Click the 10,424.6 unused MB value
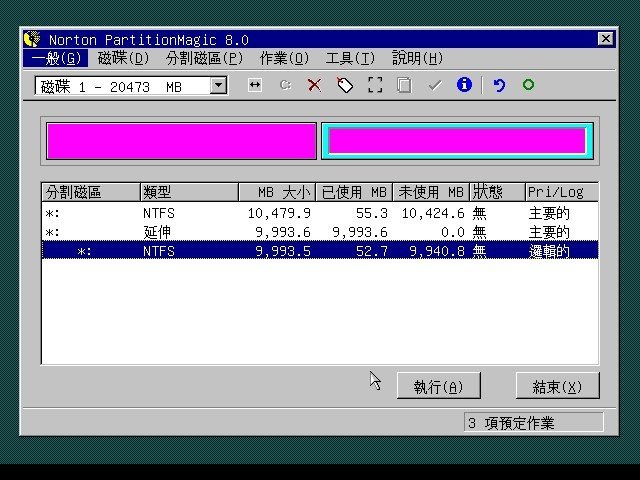 click(x=433, y=213)
